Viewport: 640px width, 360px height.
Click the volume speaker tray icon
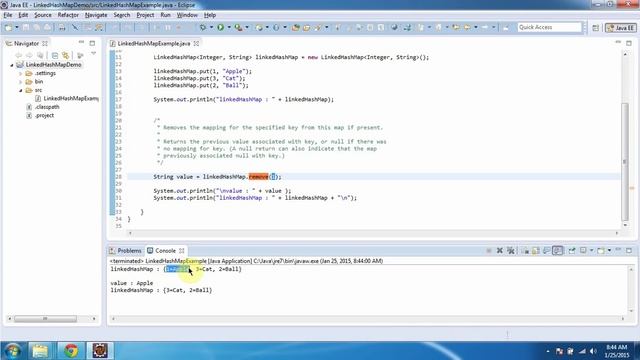(x=593, y=351)
